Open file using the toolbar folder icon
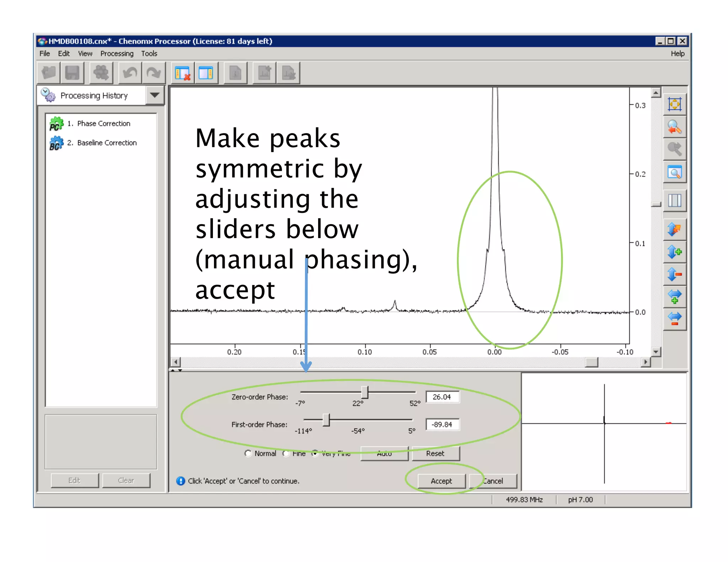728x562 pixels. (49, 73)
